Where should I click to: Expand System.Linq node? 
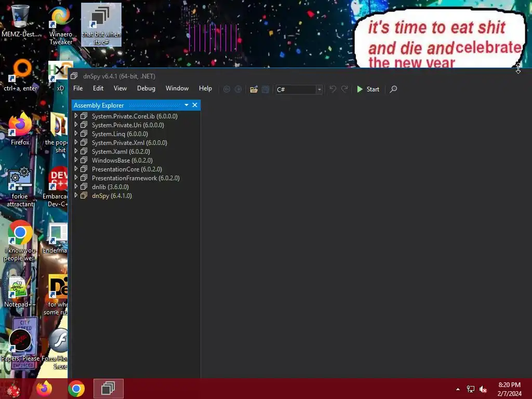(76, 134)
